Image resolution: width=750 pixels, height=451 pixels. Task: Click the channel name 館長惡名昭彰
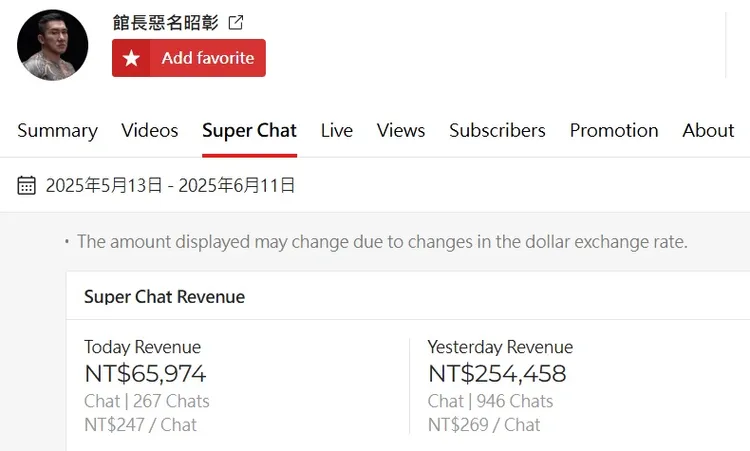(x=165, y=22)
